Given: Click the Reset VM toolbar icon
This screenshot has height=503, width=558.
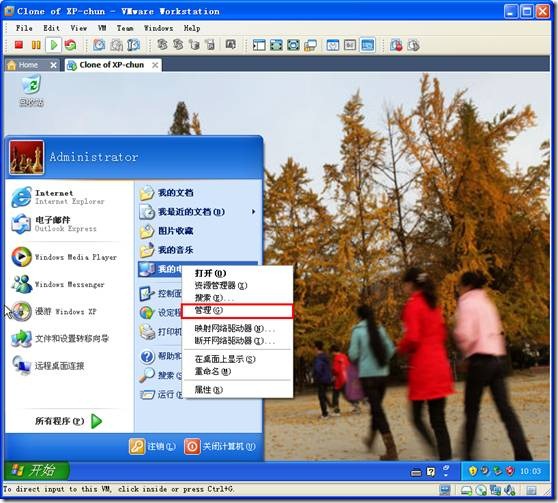Looking at the screenshot, I should pos(70,45).
